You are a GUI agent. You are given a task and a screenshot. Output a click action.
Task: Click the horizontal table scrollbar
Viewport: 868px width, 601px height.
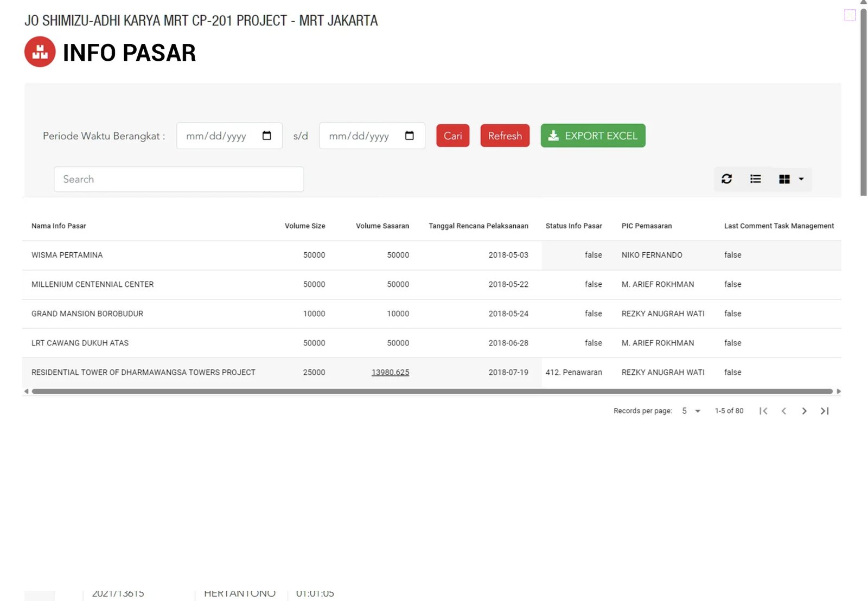[431, 391]
